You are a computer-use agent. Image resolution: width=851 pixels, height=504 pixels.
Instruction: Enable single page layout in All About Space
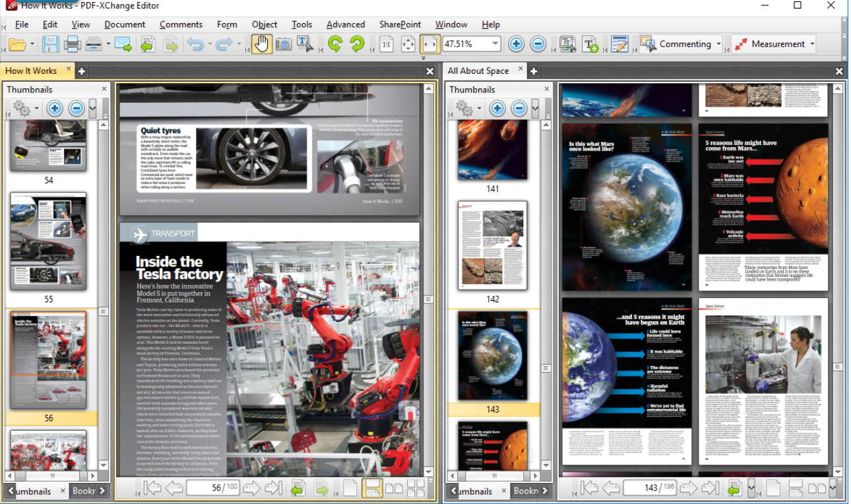[773, 488]
